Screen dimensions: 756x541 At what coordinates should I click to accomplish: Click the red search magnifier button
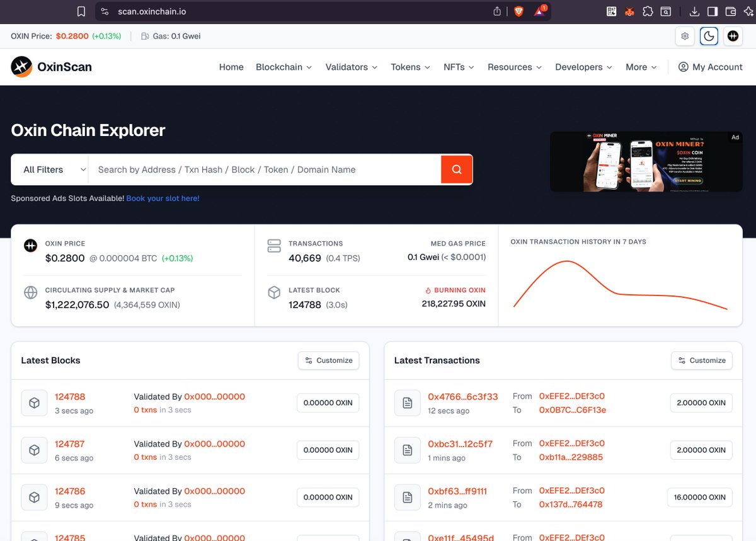pos(456,169)
